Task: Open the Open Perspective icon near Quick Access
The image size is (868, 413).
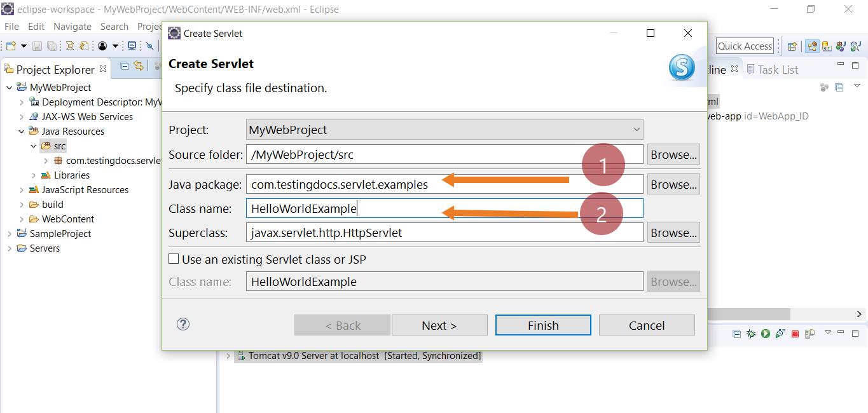Action: coord(792,47)
